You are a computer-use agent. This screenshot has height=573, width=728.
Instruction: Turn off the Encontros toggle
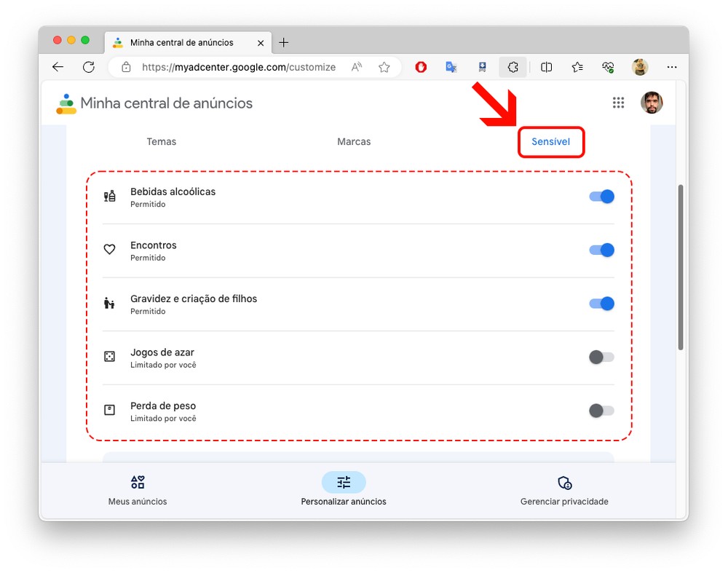[602, 250]
